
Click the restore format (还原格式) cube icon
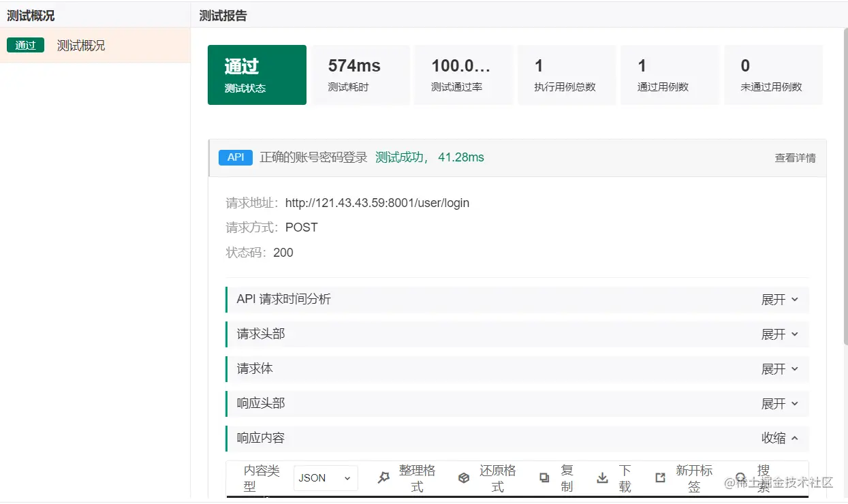pos(464,478)
